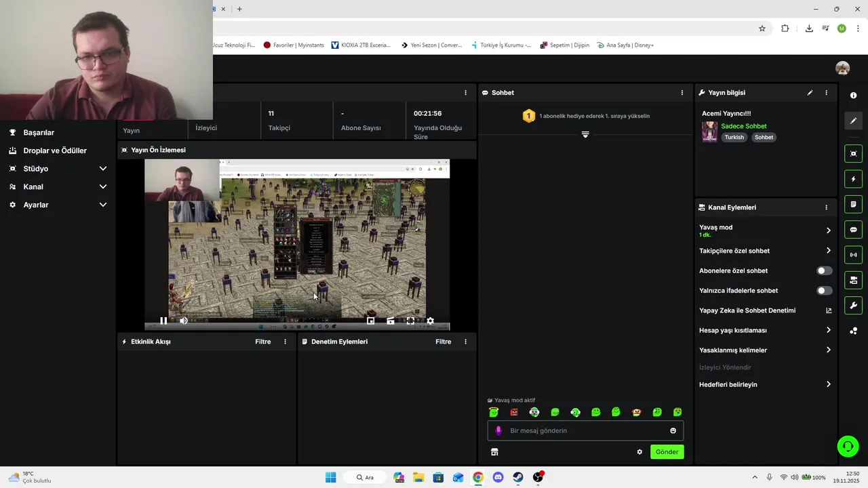Viewport: 868px width, 488px height.
Task: Mute the stream preview volume
Action: (x=184, y=321)
